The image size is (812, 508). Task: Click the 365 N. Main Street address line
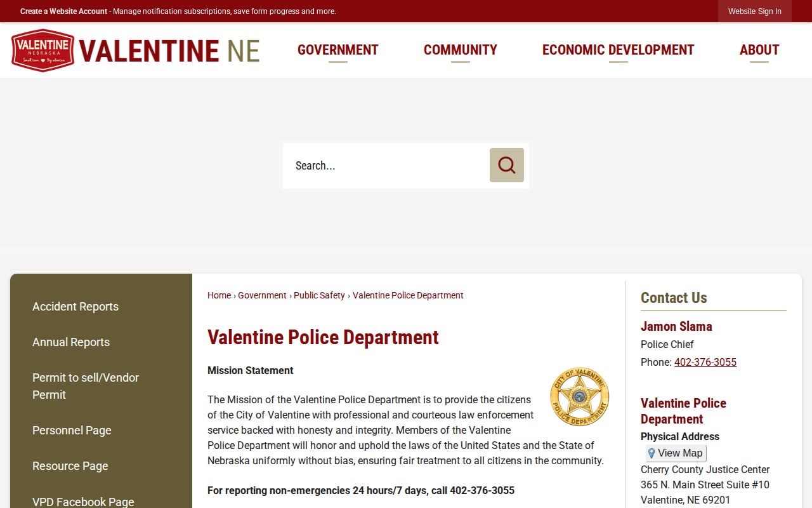(705, 485)
